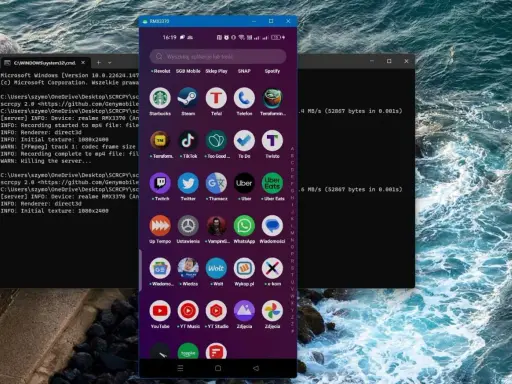Viewport: 512px width, 384px height.
Task: Open the Twitch app
Action: (160, 183)
